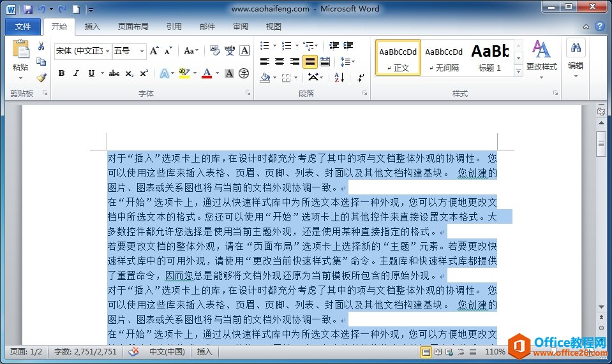Click the Grow Font icon
612x364 pixels.
click(154, 50)
